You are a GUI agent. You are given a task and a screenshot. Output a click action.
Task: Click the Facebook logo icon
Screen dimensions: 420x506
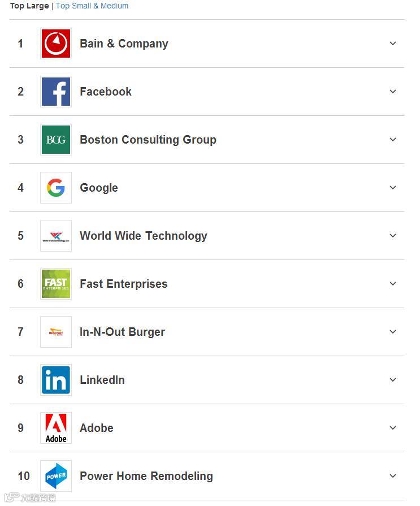coord(56,92)
